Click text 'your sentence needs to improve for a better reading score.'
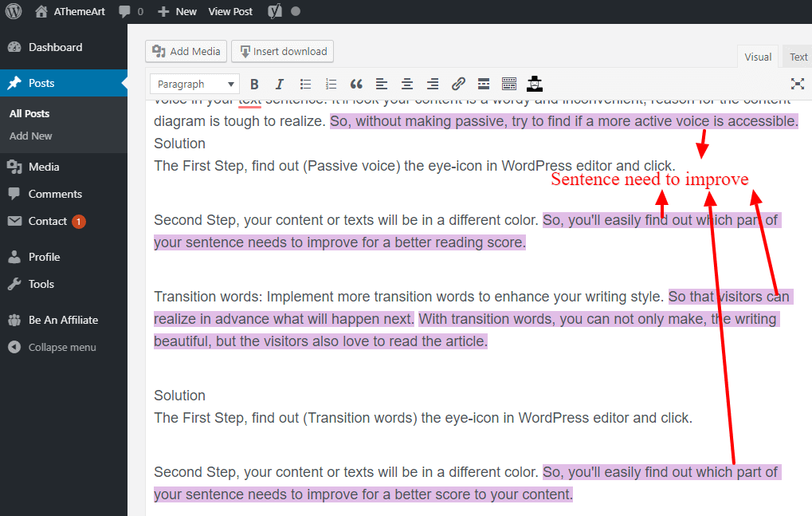The image size is (812, 516). click(339, 242)
